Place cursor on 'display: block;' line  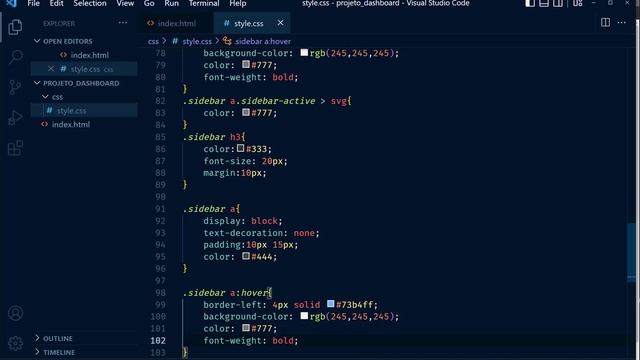(x=243, y=221)
